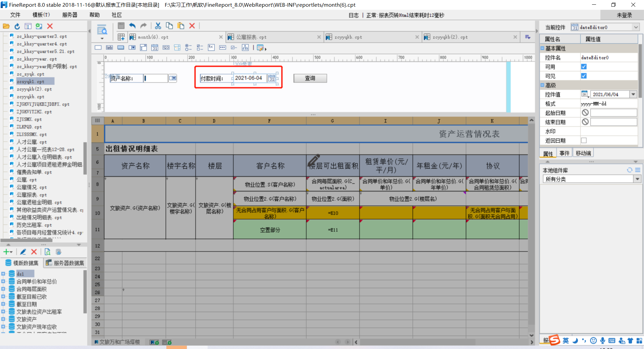Open the add dataset dropdown
Screen dimensions: 644x349
click(8, 252)
